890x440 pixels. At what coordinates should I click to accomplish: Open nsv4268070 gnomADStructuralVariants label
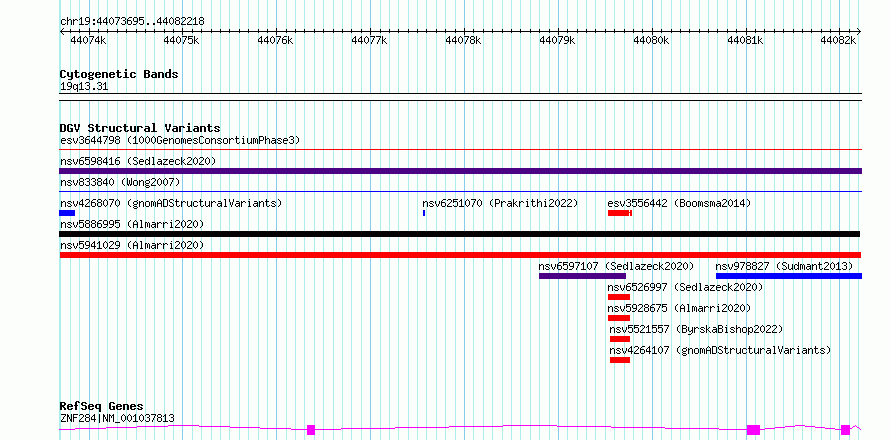(x=171, y=203)
